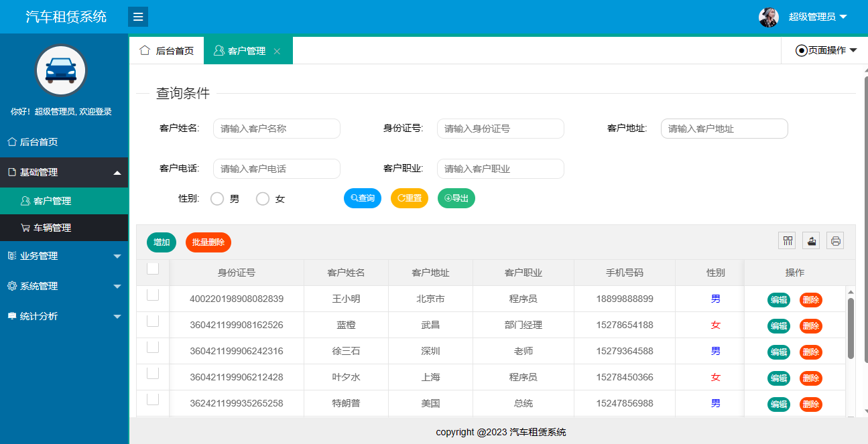This screenshot has width=868, height=444.
Task: Click the column filter grid icon
Action: point(787,241)
